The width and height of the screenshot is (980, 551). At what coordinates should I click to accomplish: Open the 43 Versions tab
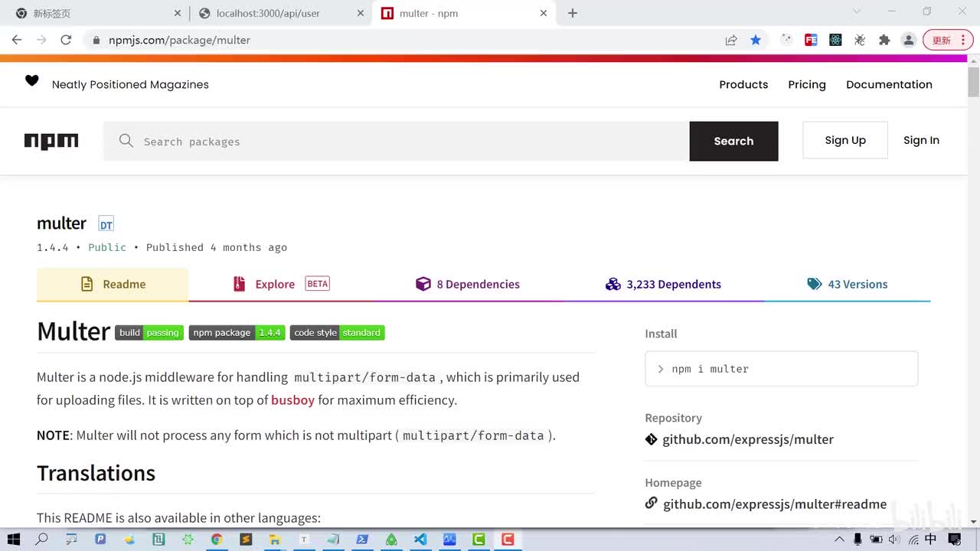848,284
